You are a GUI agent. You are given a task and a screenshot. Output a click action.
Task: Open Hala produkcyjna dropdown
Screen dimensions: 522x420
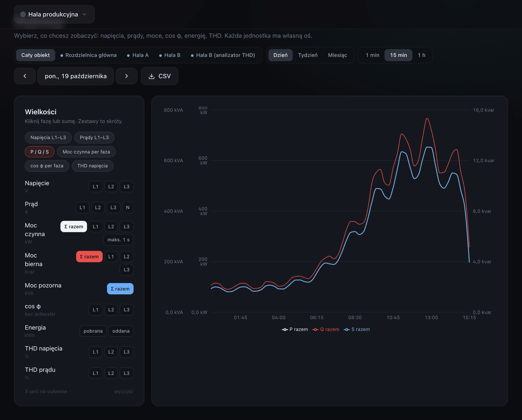pyautogui.click(x=54, y=14)
